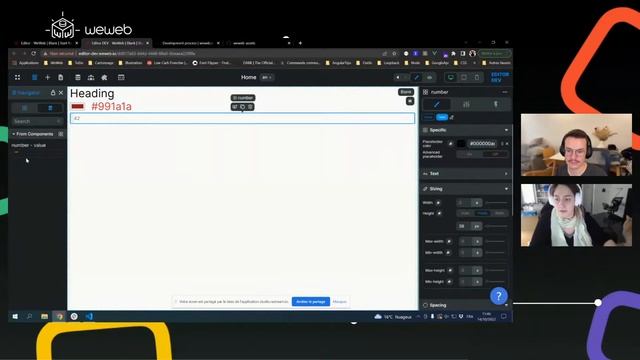640x360 pixels.
Task: Collapse the Specific section
Action: pos(466,130)
